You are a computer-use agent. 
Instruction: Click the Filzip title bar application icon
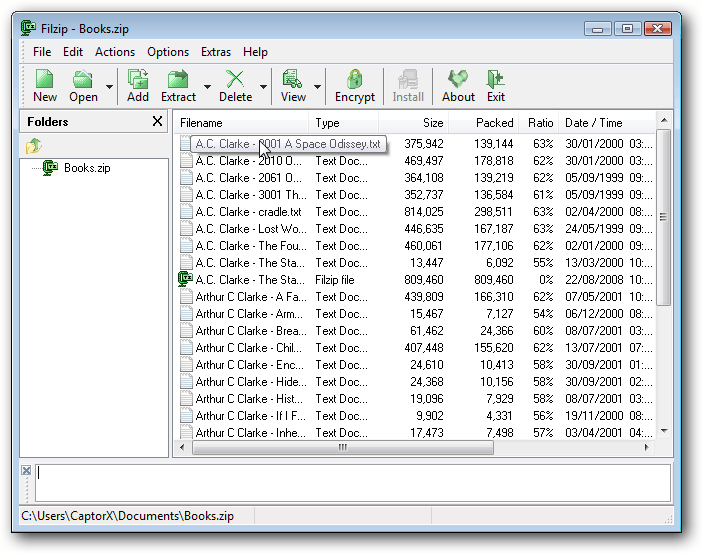pyautogui.click(x=28, y=28)
